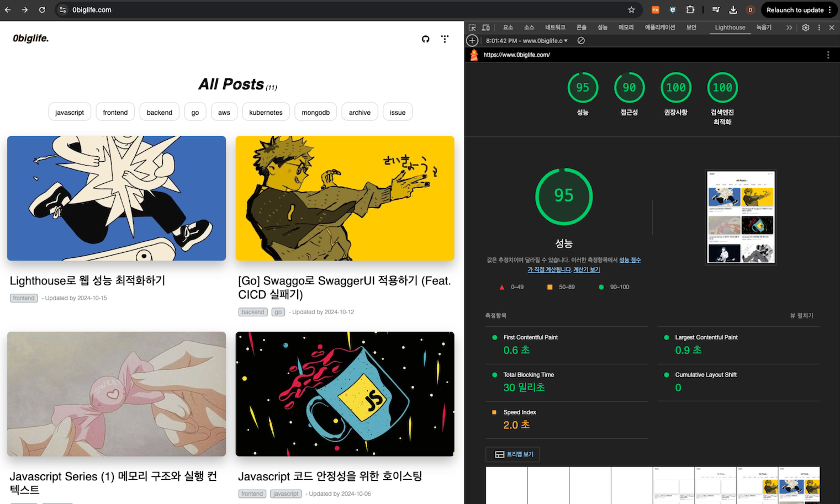Open the media controls icon in Chrome toolbar
Image resolution: width=840 pixels, height=504 pixels.
tap(716, 10)
